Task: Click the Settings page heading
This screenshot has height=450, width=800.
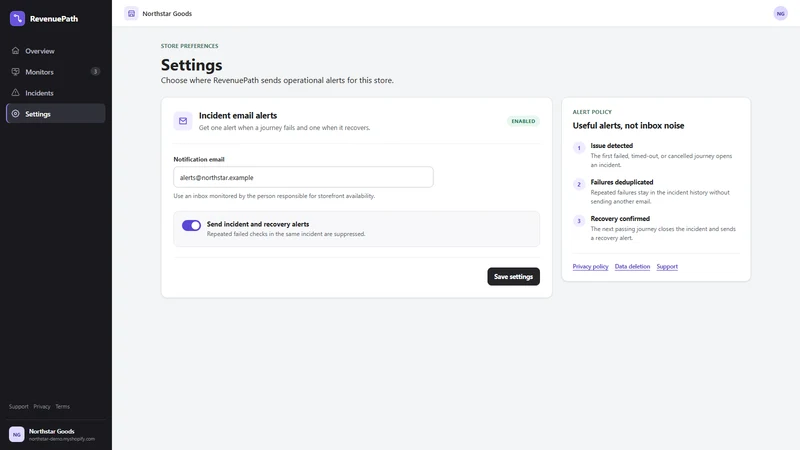Action: [191, 65]
